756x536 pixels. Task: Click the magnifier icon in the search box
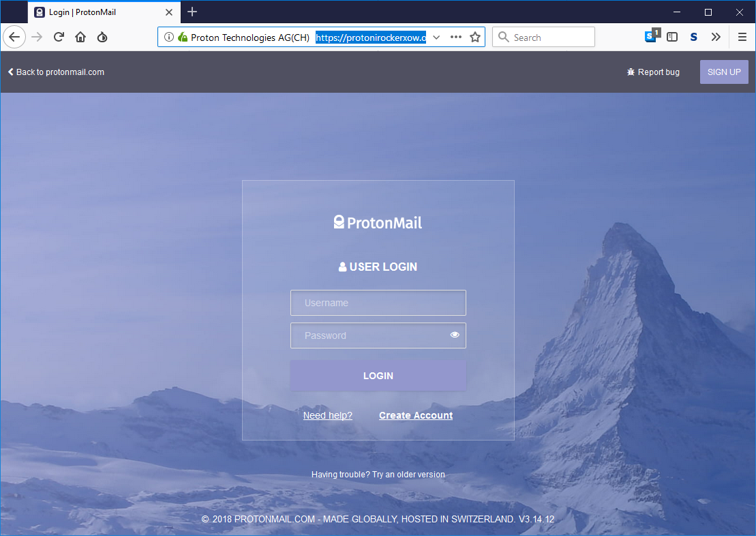pyautogui.click(x=503, y=37)
